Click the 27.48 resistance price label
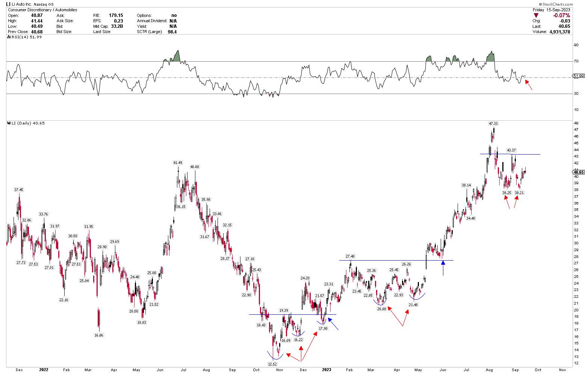Image resolution: width=588 pixels, height=373 pixels. coord(350,256)
